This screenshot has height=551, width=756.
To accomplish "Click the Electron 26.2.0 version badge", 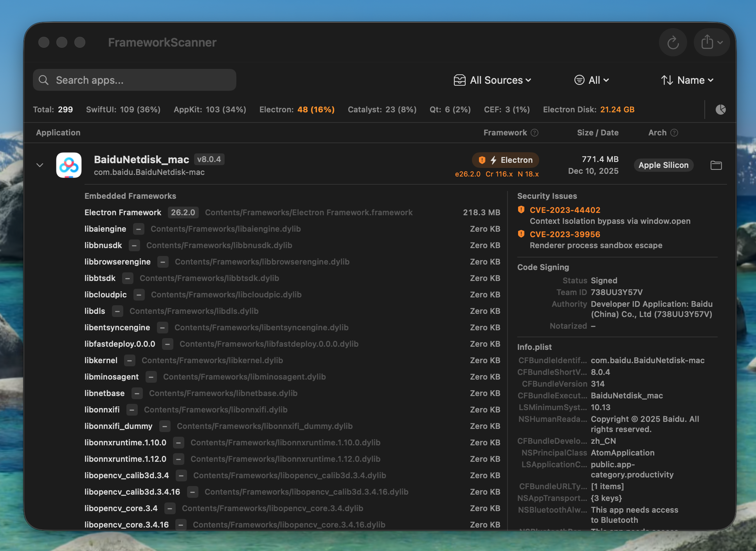I will click(x=183, y=212).
